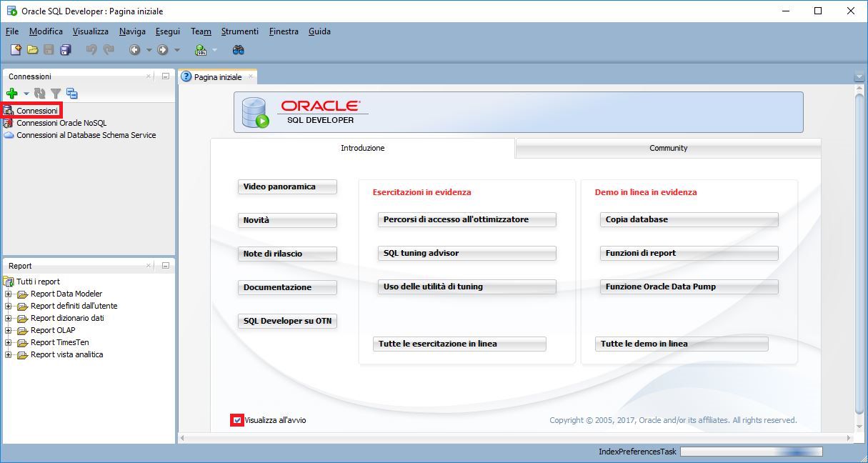
Task: Click the Save All icon
Action: tap(66, 50)
